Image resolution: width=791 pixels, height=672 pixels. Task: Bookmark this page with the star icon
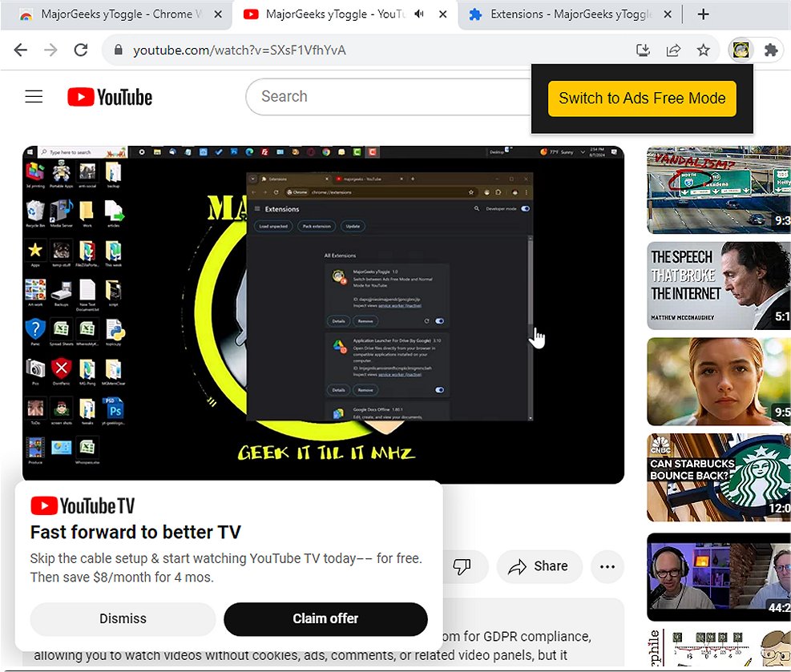click(x=703, y=50)
